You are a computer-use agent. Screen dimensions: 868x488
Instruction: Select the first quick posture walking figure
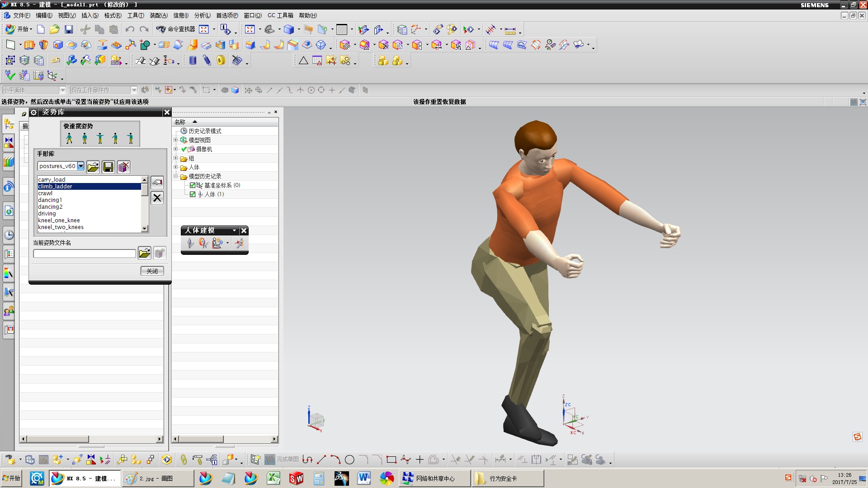69,138
